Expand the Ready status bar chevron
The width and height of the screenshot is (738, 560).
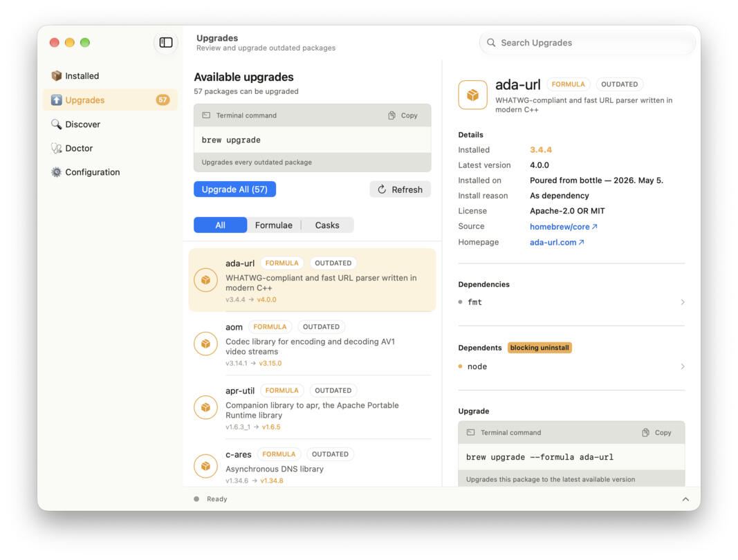pos(685,499)
